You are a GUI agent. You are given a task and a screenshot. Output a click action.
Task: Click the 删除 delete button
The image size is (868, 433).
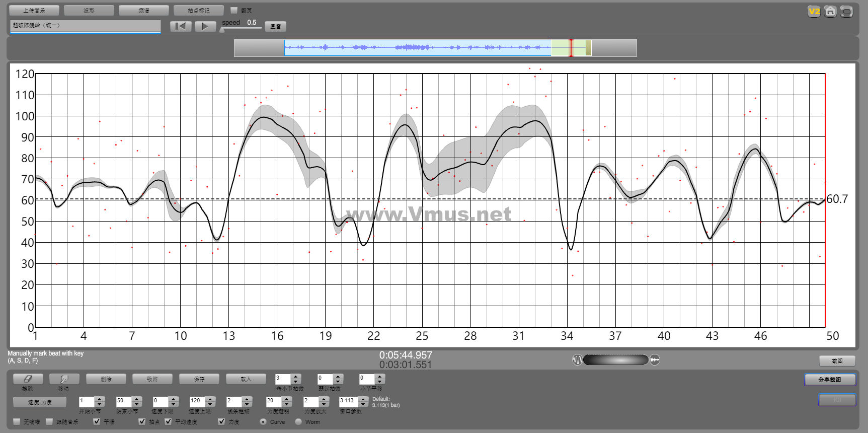(x=106, y=379)
